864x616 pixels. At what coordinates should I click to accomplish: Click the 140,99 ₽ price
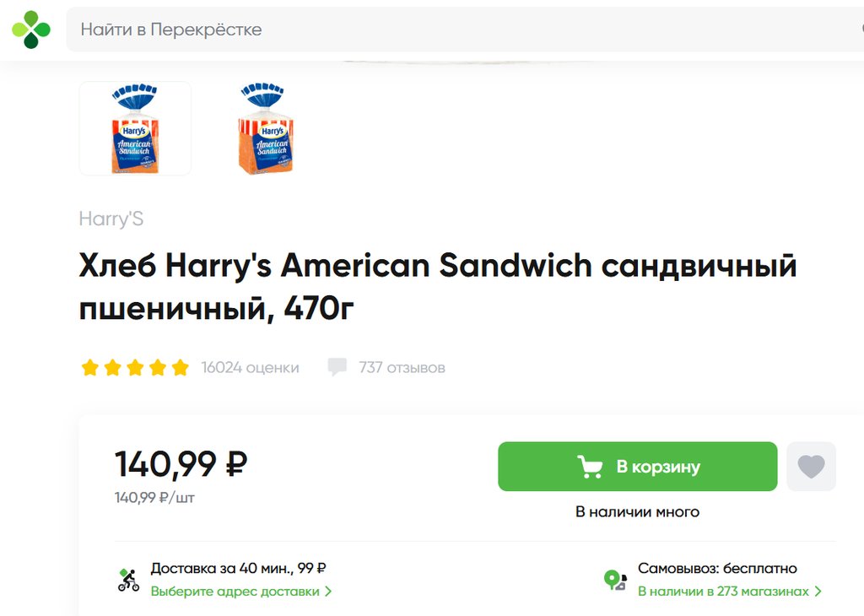coord(181,464)
